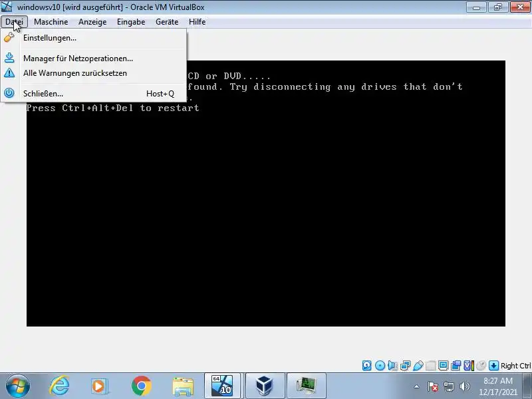Choose Alle Warnungen zurücksetzen
This screenshot has height=399, width=532.
pos(94,73)
